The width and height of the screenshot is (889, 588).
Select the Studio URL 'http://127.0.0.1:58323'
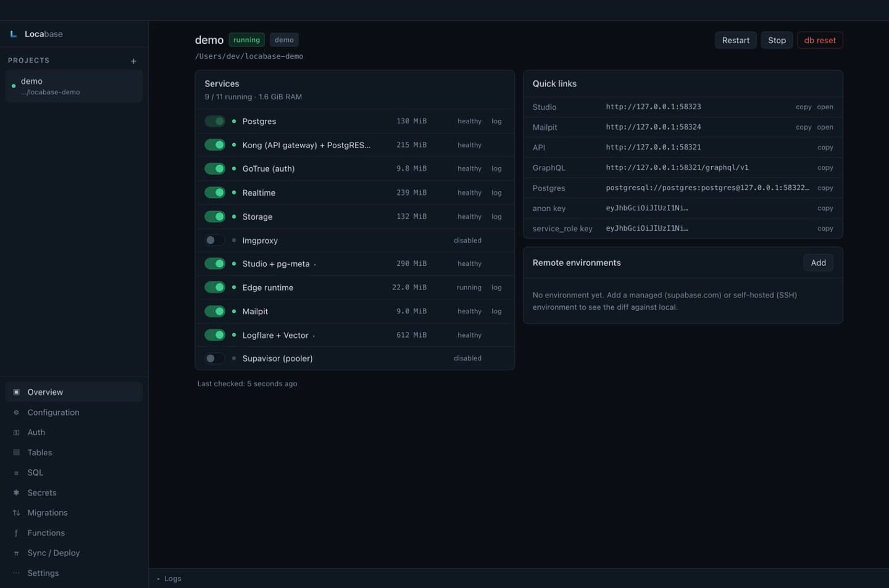coord(653,107)
